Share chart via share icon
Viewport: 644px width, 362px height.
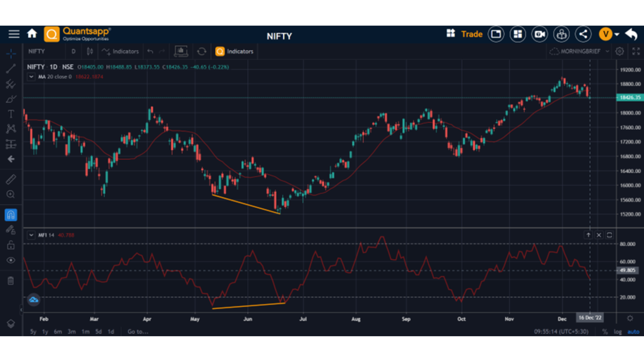583,34
